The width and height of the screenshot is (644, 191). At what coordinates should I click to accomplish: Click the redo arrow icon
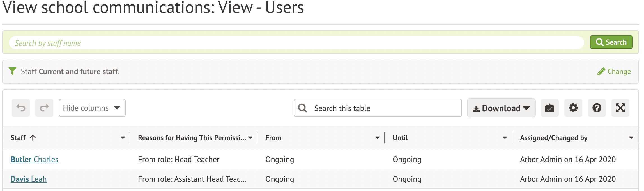(x=44, y=108)
